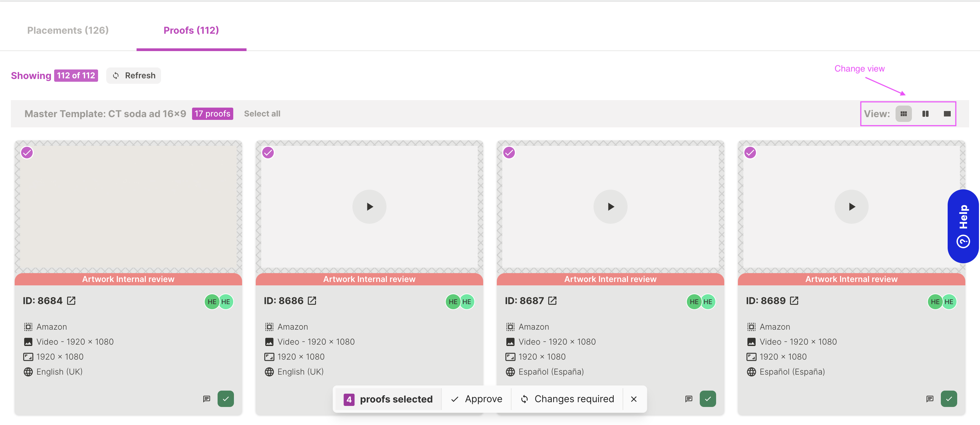
Task: Click English (UK) on proof 8684
Action: point(60,372)
